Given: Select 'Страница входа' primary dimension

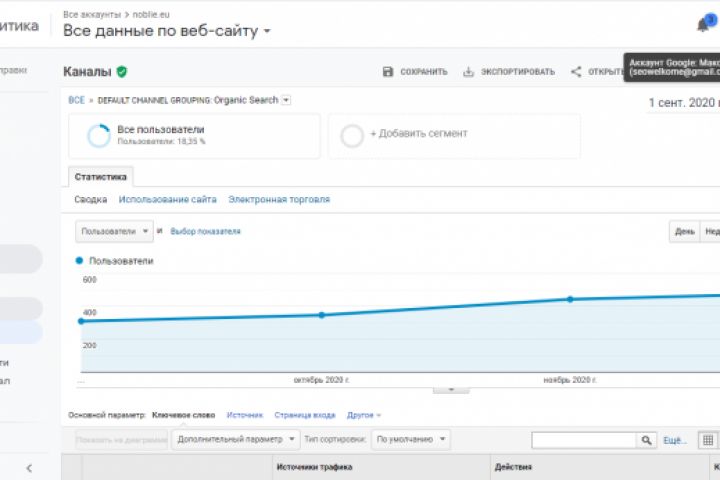Looking at the screenshot, I should (x=305, y=415).
